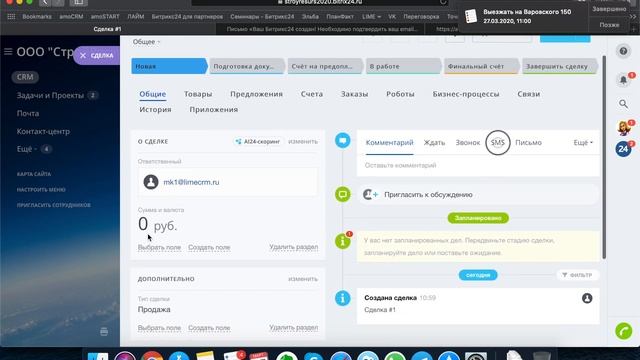Select the Счёт на предопл... deal stage
Image resolution: width=640 pixels, height=360 pixels.
[324, 66]
